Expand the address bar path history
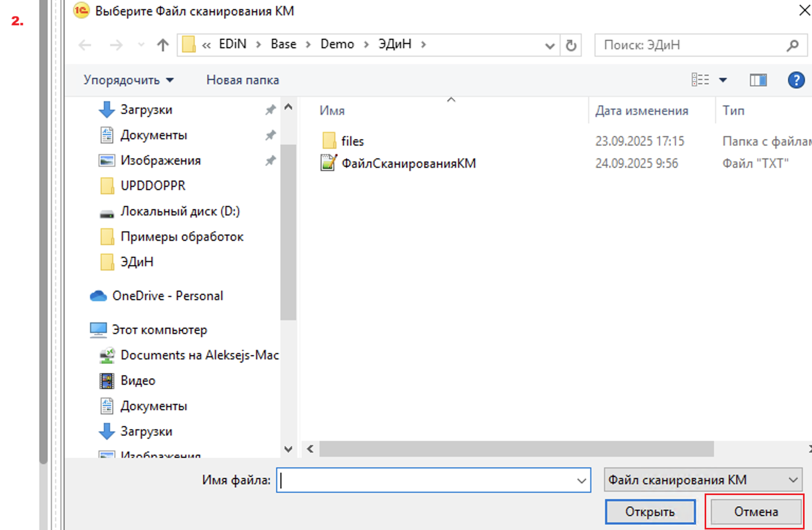812x530 pixels. pos(550,46)
